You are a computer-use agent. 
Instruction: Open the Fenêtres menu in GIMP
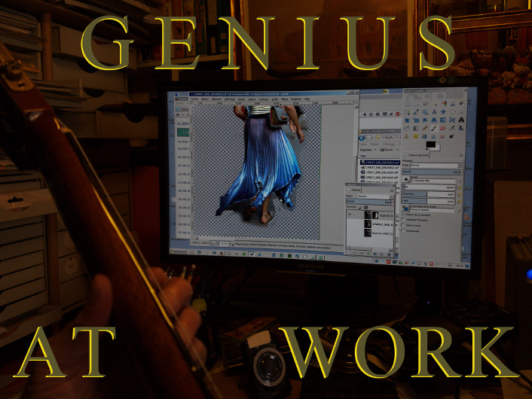(296, 99)
